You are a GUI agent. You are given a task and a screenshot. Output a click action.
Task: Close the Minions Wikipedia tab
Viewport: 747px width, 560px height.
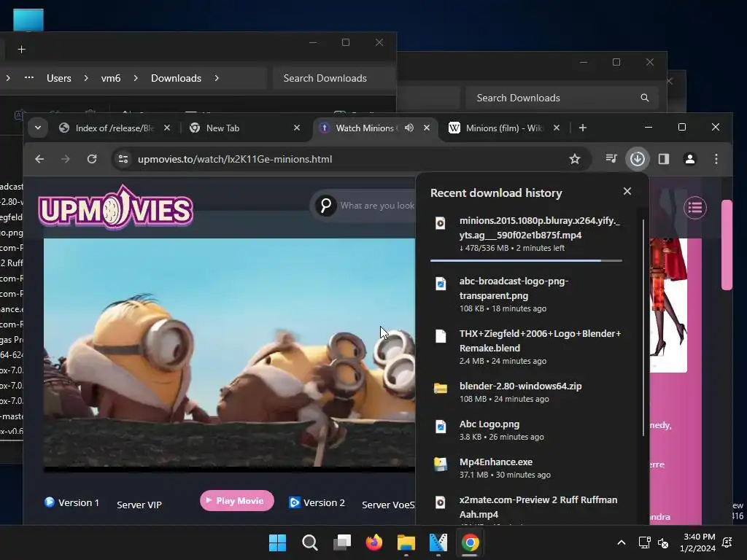pyautogui.click(x=557, y=128)
